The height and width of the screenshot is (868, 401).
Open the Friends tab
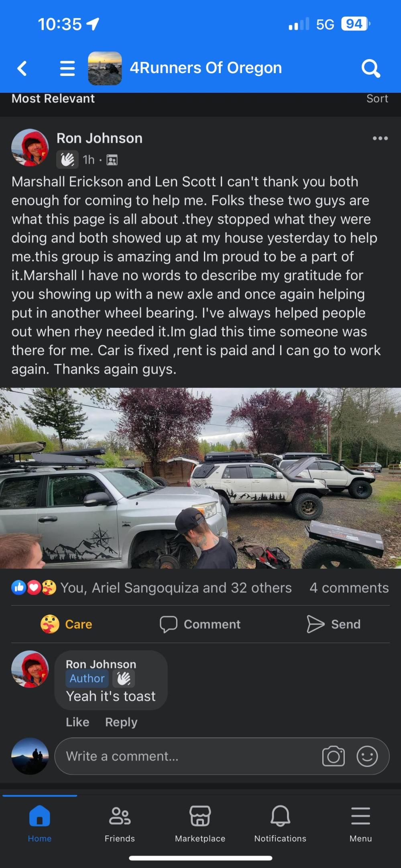[120, 823]
